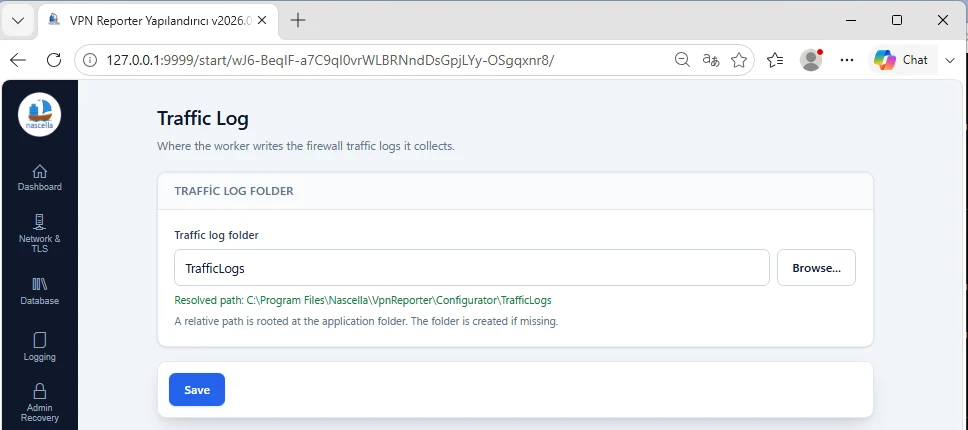
Task: Open the tab actions dropdown
Action: coord(18,20)
